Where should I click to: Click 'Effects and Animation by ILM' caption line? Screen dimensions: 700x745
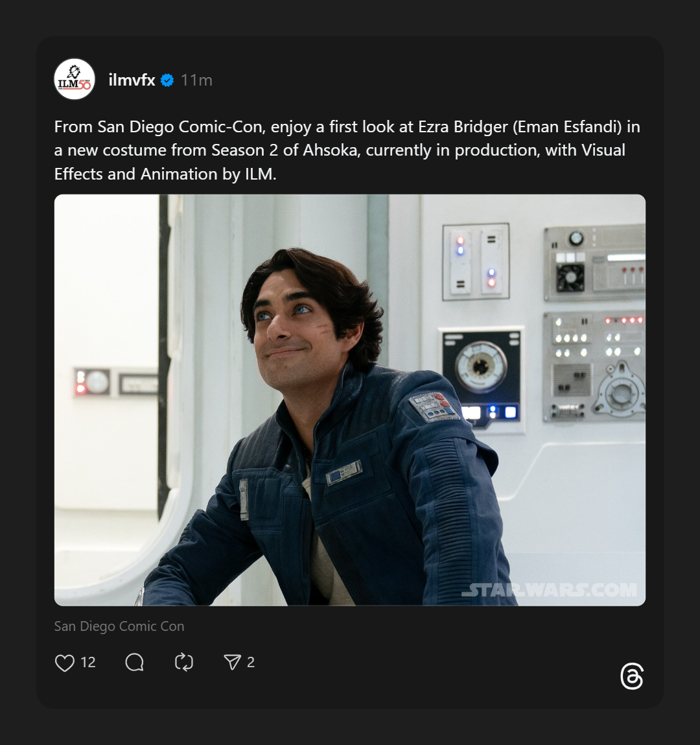(165, 174)
